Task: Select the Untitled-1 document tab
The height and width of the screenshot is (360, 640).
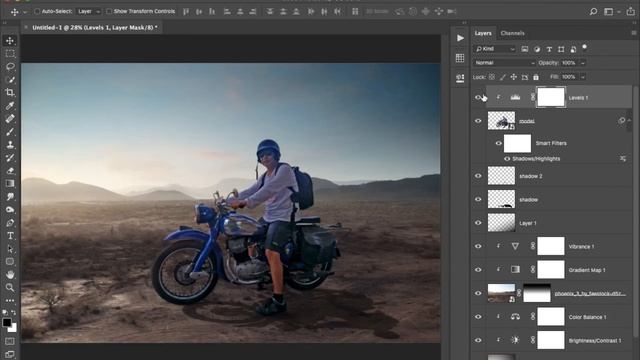Action: point(94,27)
